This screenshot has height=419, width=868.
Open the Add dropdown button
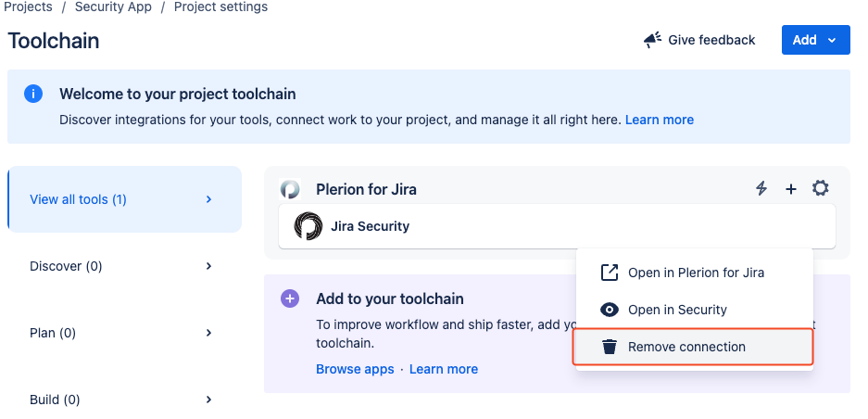point(815,40)
